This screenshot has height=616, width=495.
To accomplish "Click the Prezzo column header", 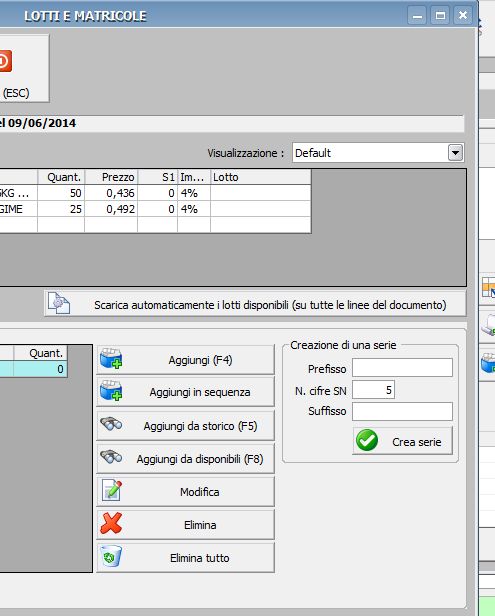I will (x=111, y=177).
